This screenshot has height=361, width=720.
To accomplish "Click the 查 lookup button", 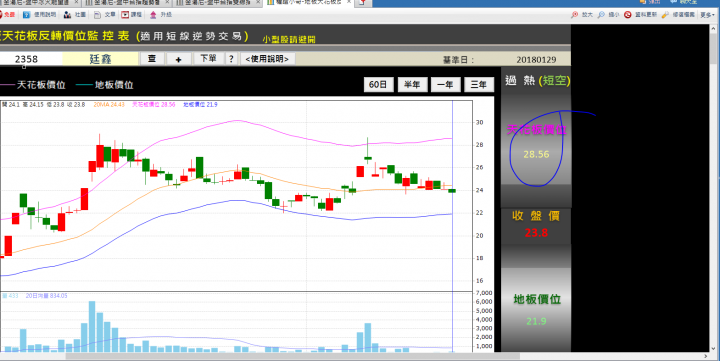I will pyautogui.click(x=152, y=59).
